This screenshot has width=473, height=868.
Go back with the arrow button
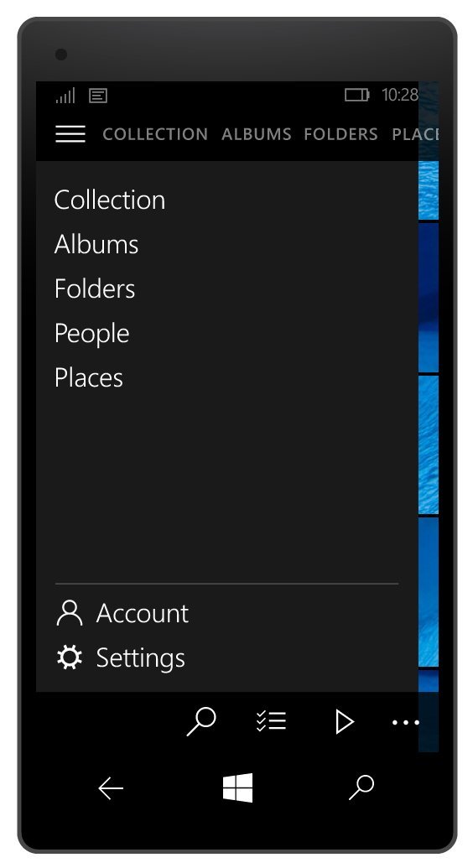[x=111, y=787]
